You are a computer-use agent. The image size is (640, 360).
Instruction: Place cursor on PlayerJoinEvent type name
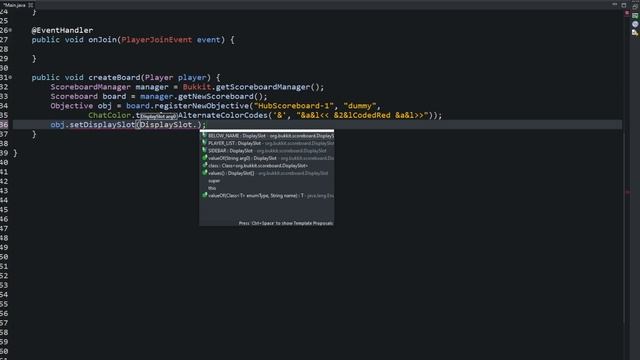point(156,40)
